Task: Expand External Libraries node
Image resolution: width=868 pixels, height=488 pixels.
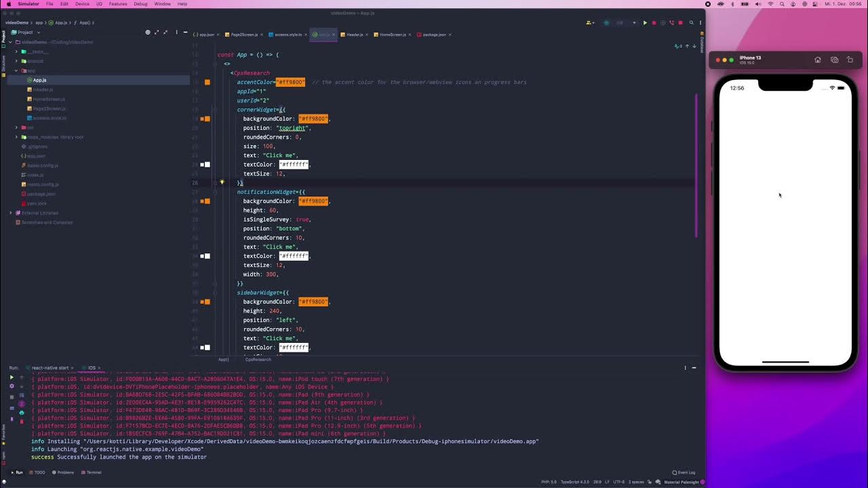Action: click(10, 213)
